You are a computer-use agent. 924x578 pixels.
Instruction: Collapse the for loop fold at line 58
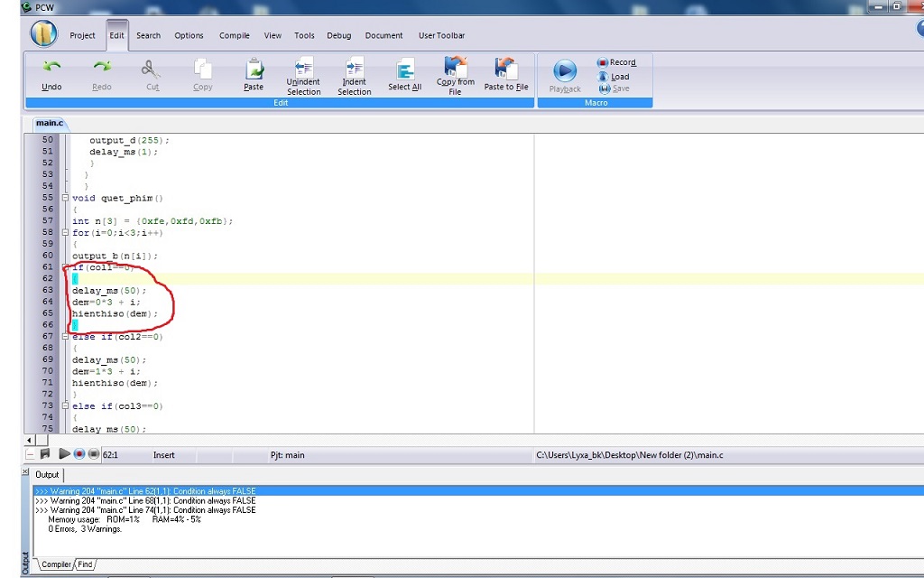click(65, 233)
